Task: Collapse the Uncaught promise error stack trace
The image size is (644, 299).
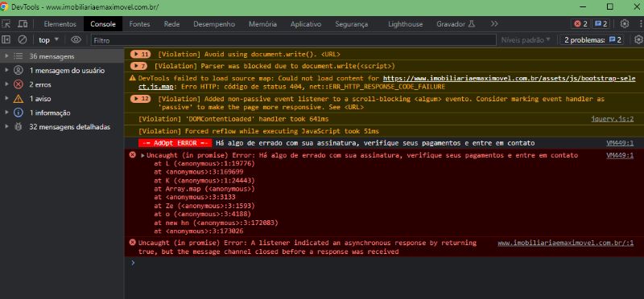Action: 143,156
